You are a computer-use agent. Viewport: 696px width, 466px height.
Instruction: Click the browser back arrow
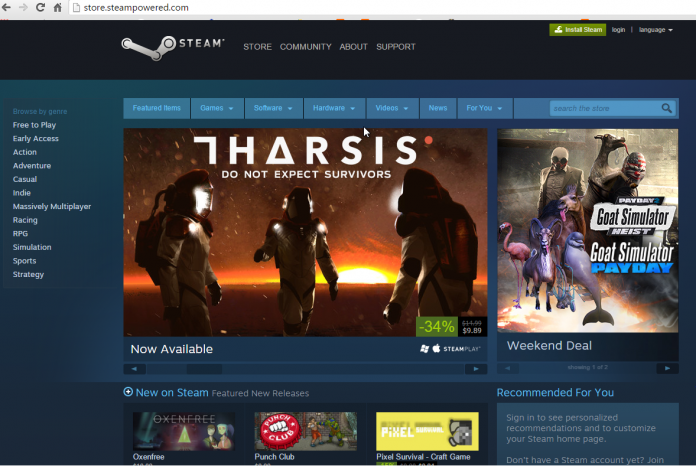coord(6,7)
